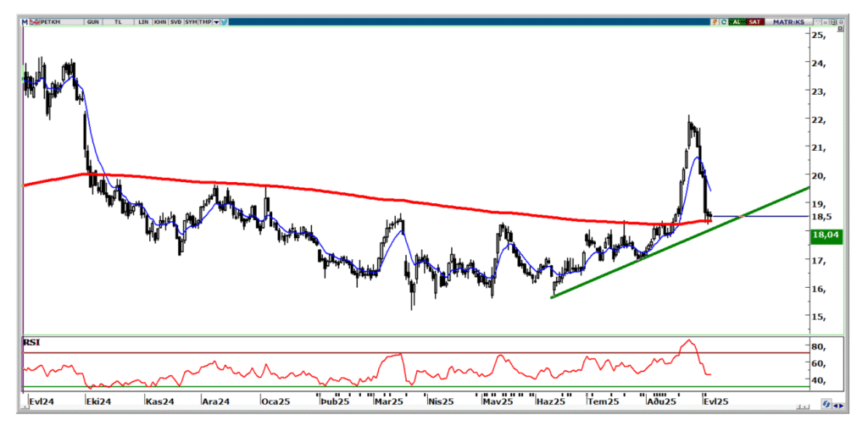Toggle the SVD button in toolbar

[175, 22]
